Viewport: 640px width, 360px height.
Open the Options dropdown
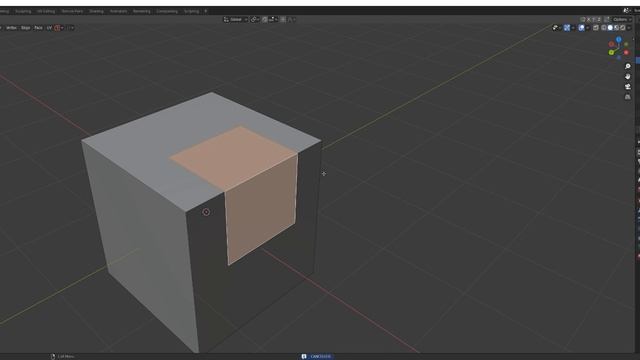click(622, 19)
